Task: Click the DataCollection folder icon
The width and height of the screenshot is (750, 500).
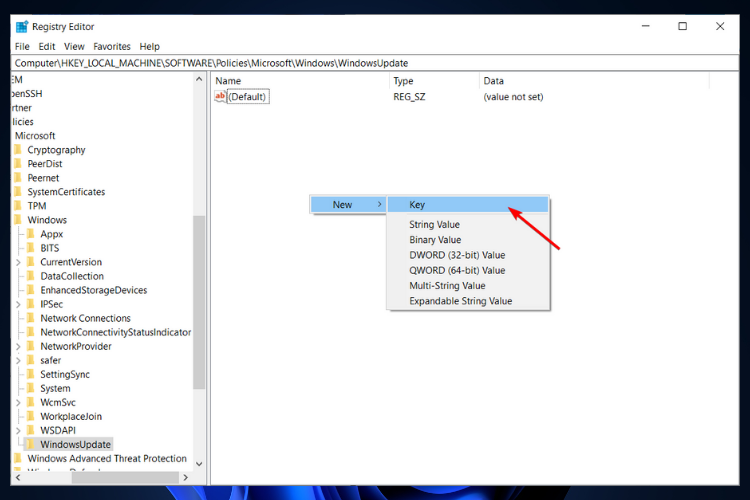Action: point(31,276)
